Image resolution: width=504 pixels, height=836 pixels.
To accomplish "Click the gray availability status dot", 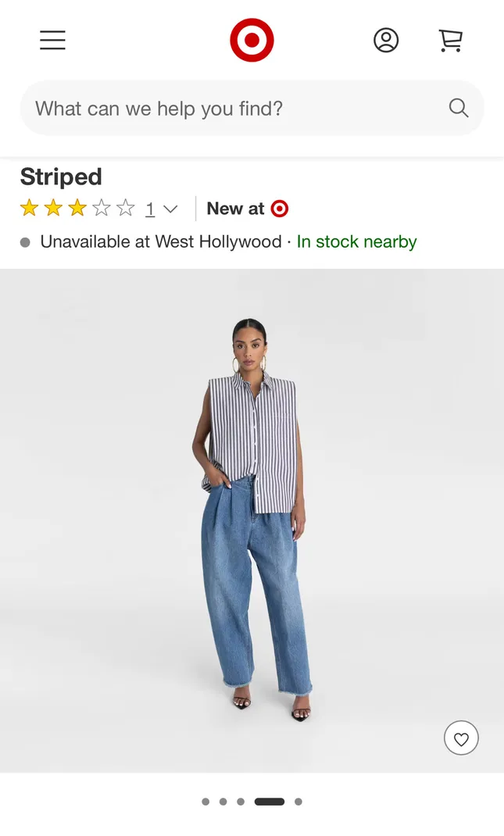I will point(25,242).
